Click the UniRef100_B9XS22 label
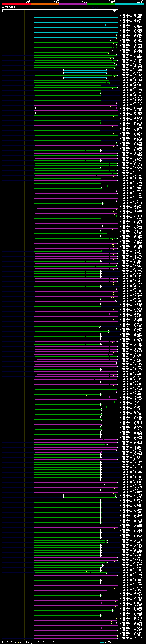This screenshot has width=146, height=644. pyautogui.click(x=131, y=103)
